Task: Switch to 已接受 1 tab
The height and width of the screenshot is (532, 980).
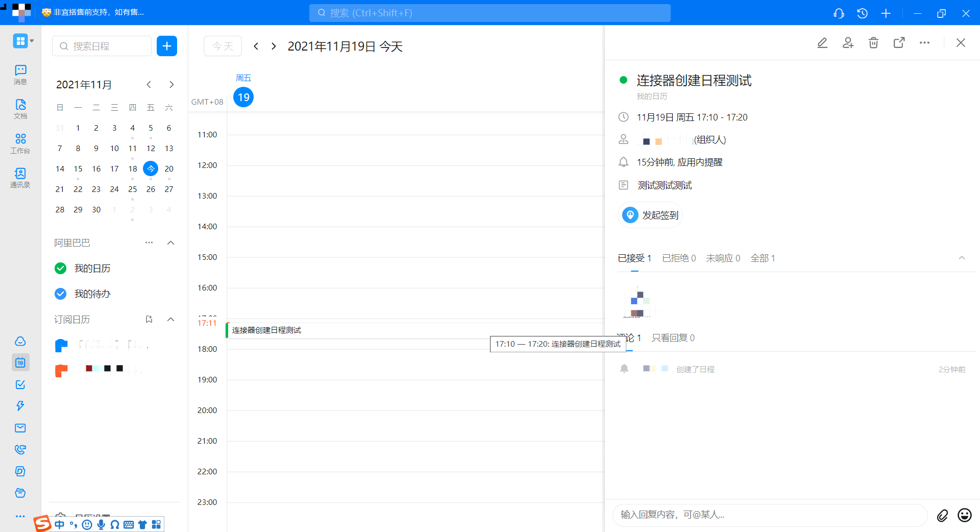Action: [x=634, y=258]
